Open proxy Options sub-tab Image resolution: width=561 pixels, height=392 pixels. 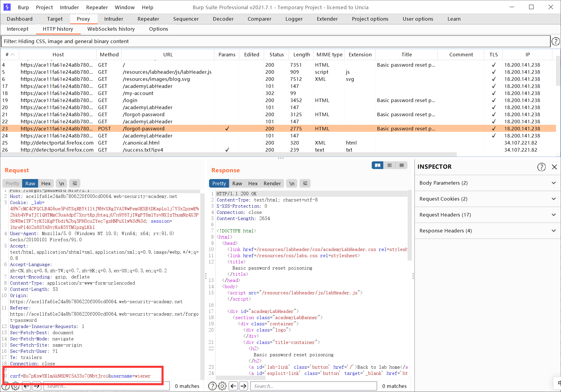159,29
